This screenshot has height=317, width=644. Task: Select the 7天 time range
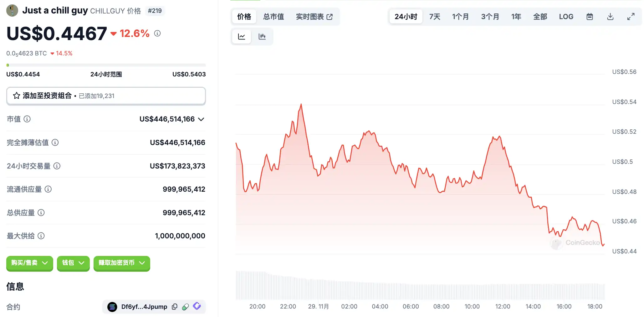pyautogui.click(x=435, y=17)
